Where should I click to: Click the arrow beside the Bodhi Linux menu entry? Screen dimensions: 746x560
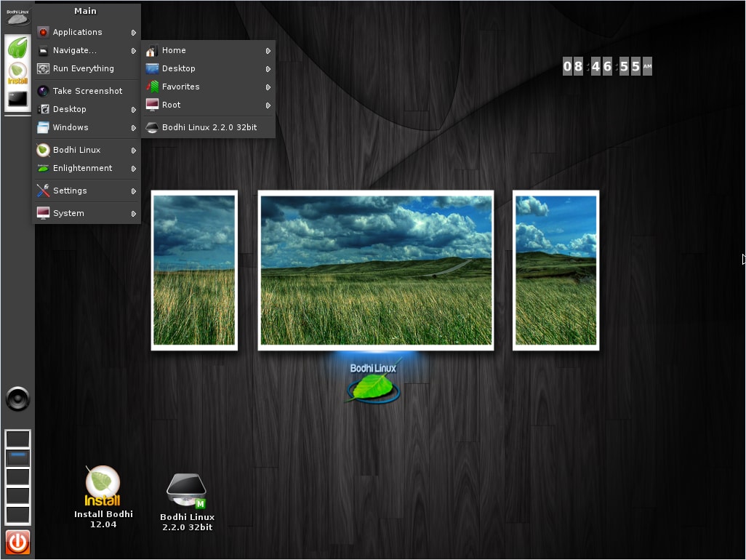point(134,151)
